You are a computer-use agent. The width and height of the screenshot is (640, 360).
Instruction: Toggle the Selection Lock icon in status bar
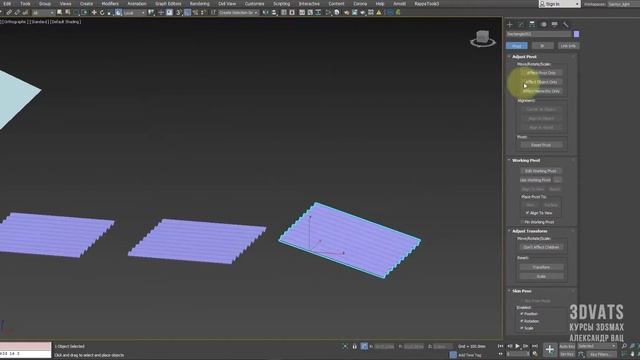point(354,346)
